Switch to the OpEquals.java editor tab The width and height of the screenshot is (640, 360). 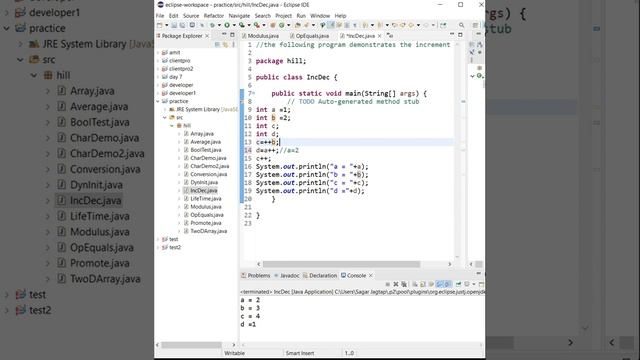point(309,36)
